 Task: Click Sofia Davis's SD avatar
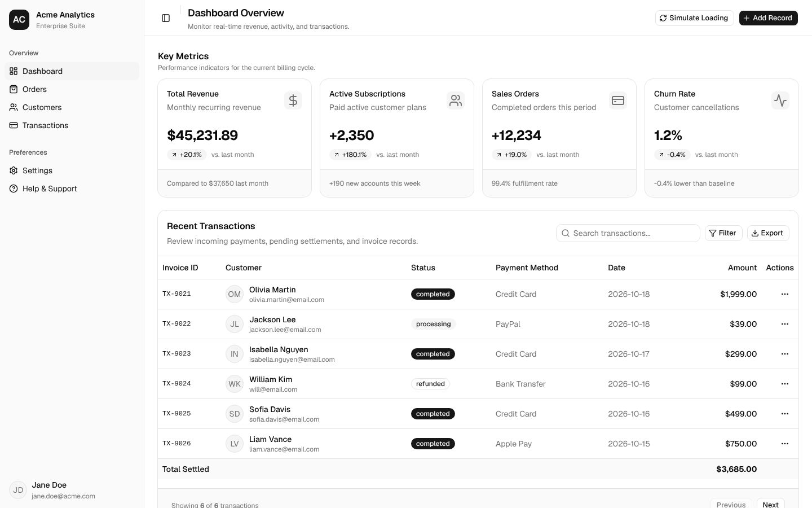[235, 414]
